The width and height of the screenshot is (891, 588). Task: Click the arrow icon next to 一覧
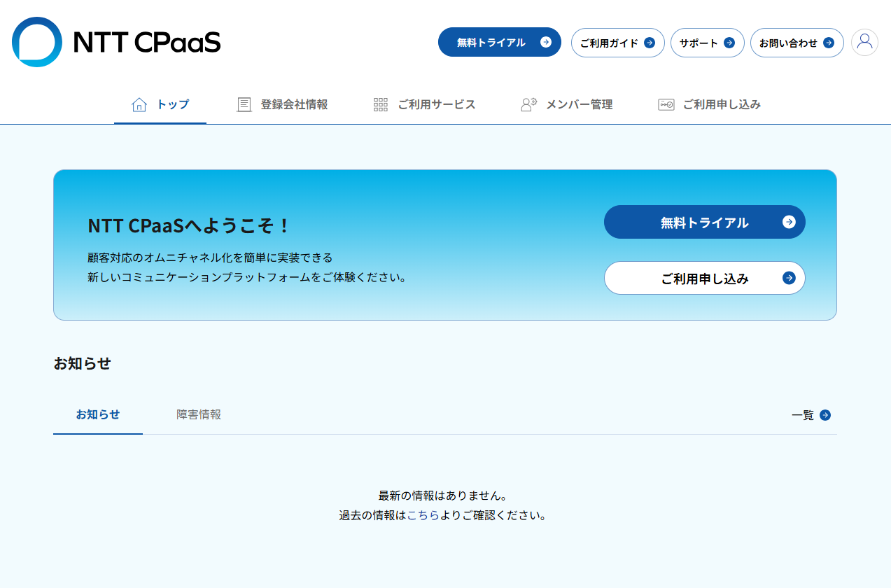point(825,415)
